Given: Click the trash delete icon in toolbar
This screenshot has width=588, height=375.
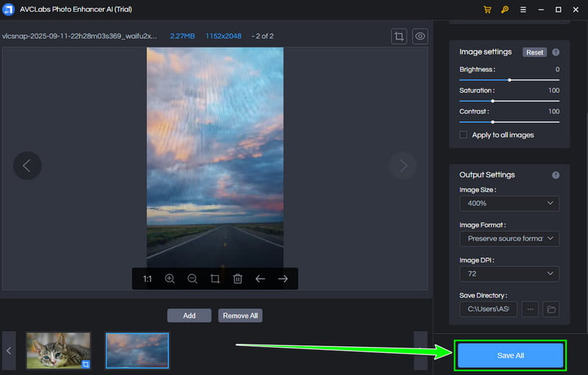Looking at the screenshot, I should [237, 279].
